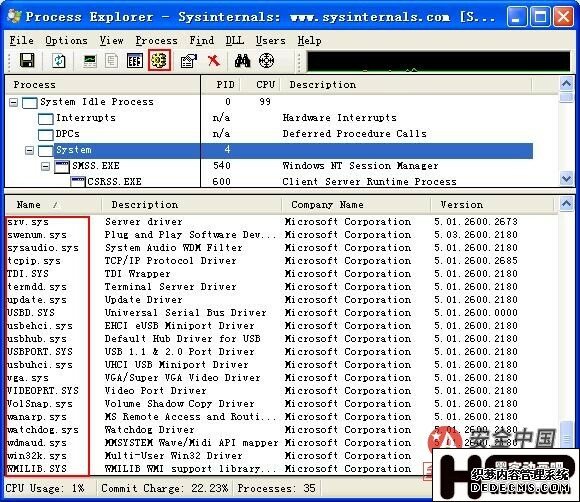Open the Help menu

tap(310, 40)
